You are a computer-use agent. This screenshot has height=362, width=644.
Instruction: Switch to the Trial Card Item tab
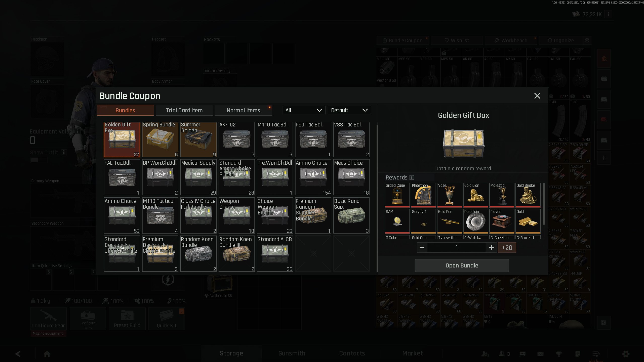pyautogui.click(x=184, y=110)
